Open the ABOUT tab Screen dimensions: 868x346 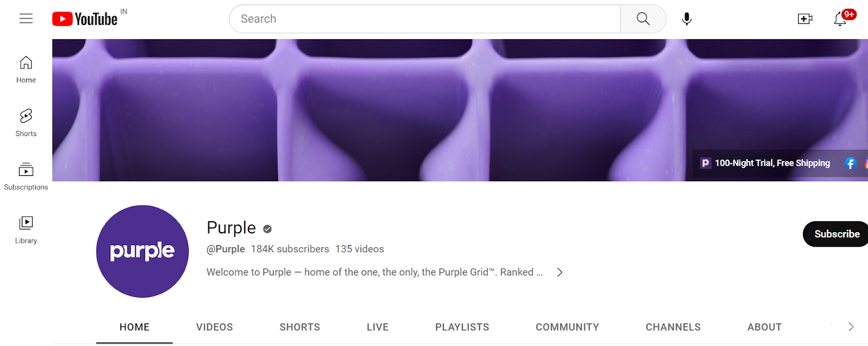(764, 327)
